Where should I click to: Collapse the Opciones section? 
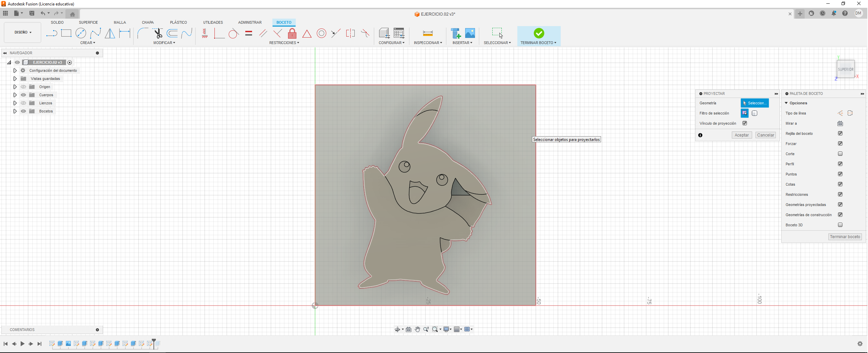tap(786, 103)
